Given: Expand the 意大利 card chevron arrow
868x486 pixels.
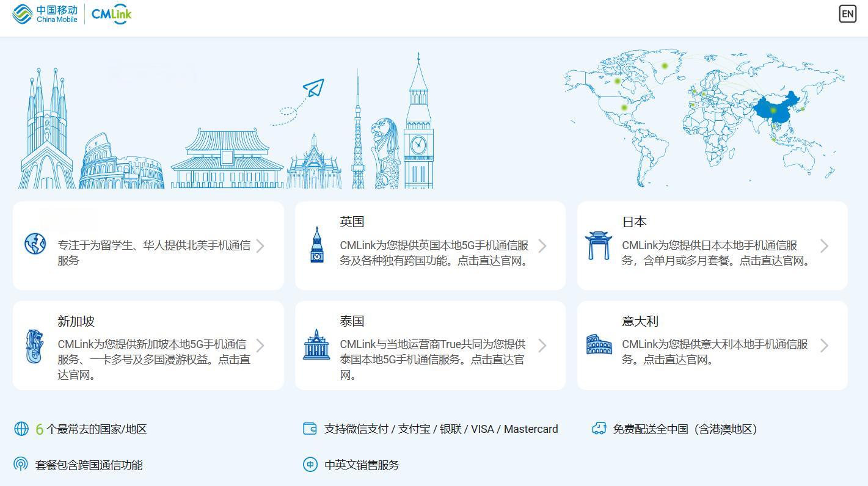Looking at the screenshot, I should (825, 346).
